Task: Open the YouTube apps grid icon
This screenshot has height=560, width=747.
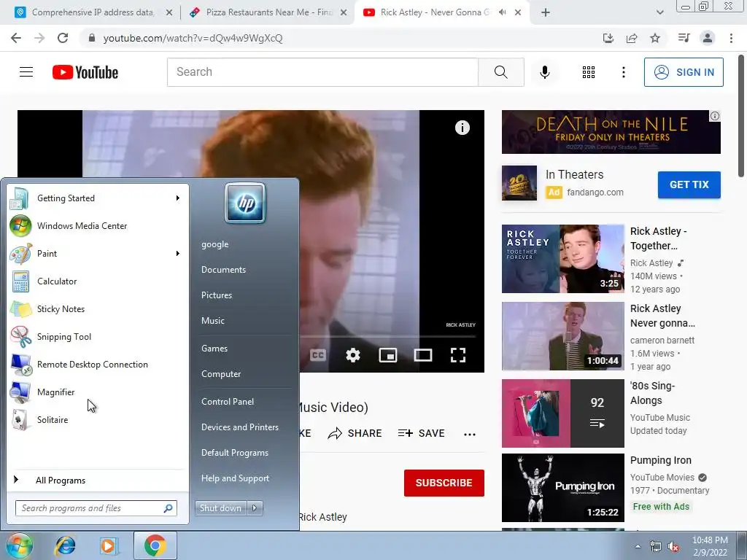Action: (x=589, y=72)
